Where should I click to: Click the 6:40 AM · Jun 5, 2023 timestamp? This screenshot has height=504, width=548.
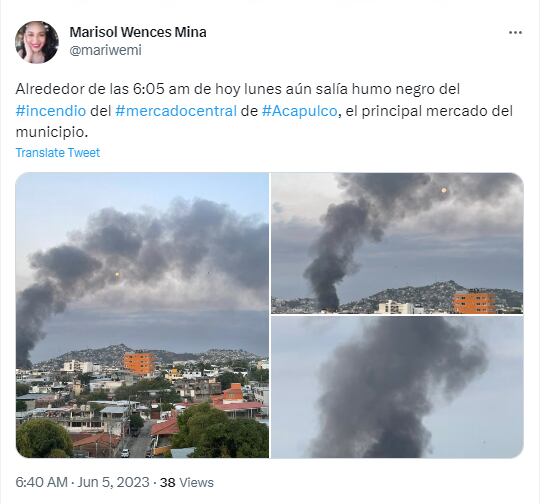coord(82,482)
